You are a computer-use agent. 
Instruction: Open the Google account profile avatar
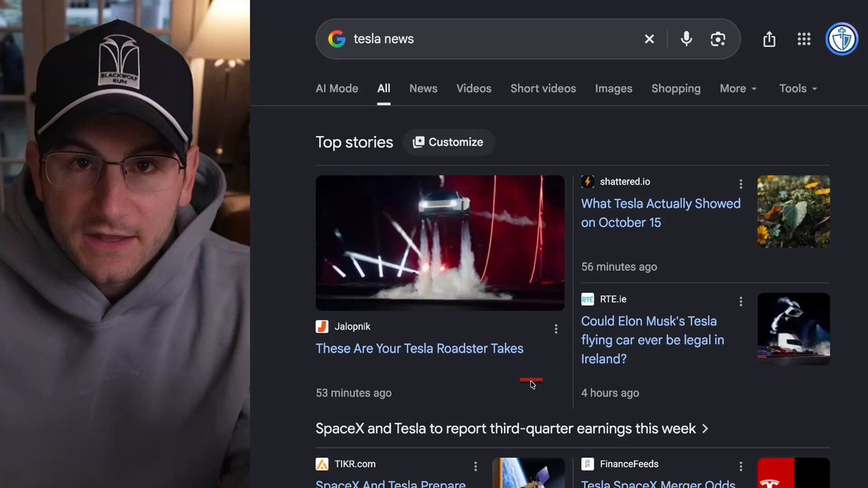point(841,39)
